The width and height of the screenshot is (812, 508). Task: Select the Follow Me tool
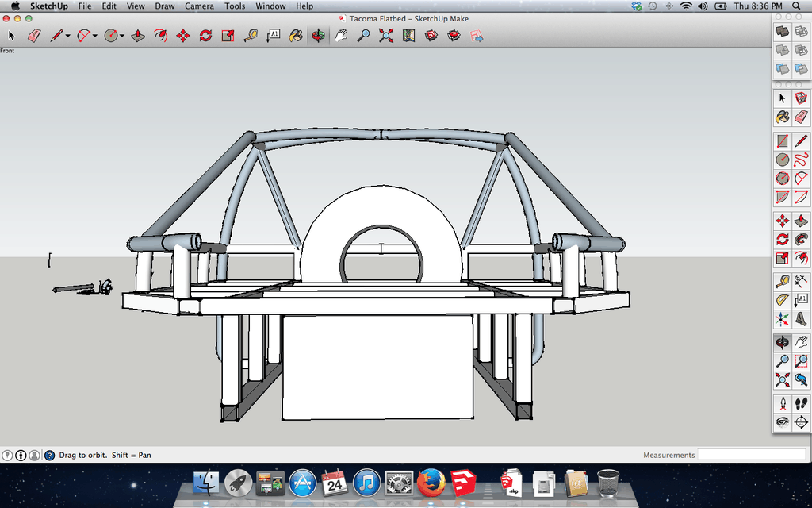(x=801, y=238)
